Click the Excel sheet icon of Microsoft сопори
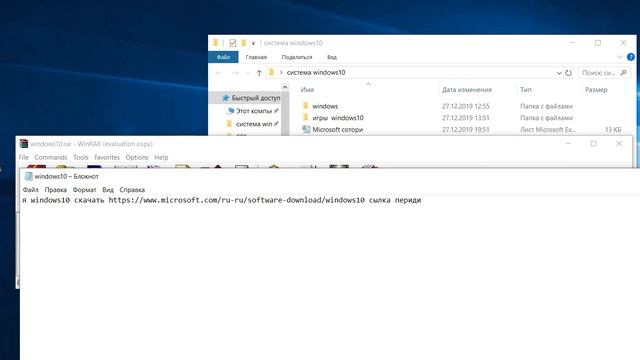The width and height of the screenshot is (640, 360). tap(306, 129)
